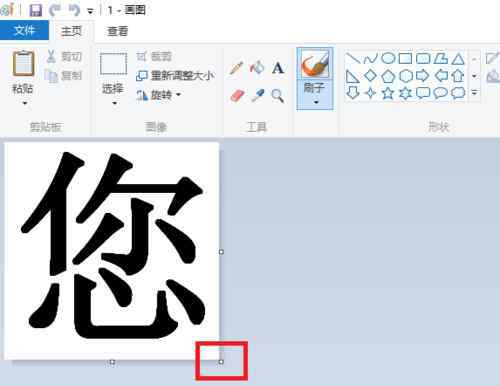Choose the right arrow shape

[423, 76]
